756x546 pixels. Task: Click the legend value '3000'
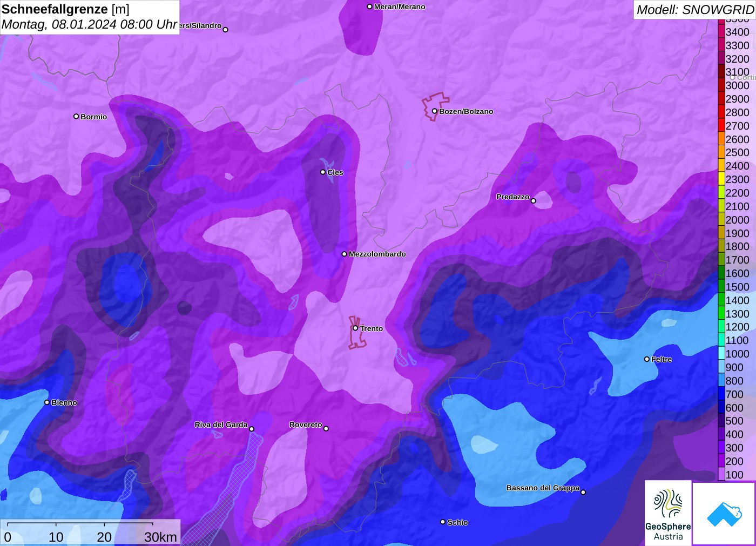coord(737,85)
